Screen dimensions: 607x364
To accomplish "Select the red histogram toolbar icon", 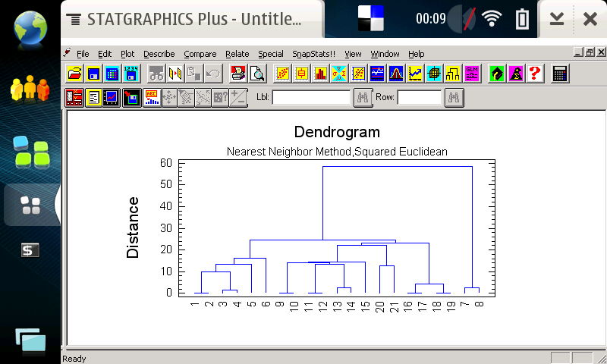I will click(320, 74).
